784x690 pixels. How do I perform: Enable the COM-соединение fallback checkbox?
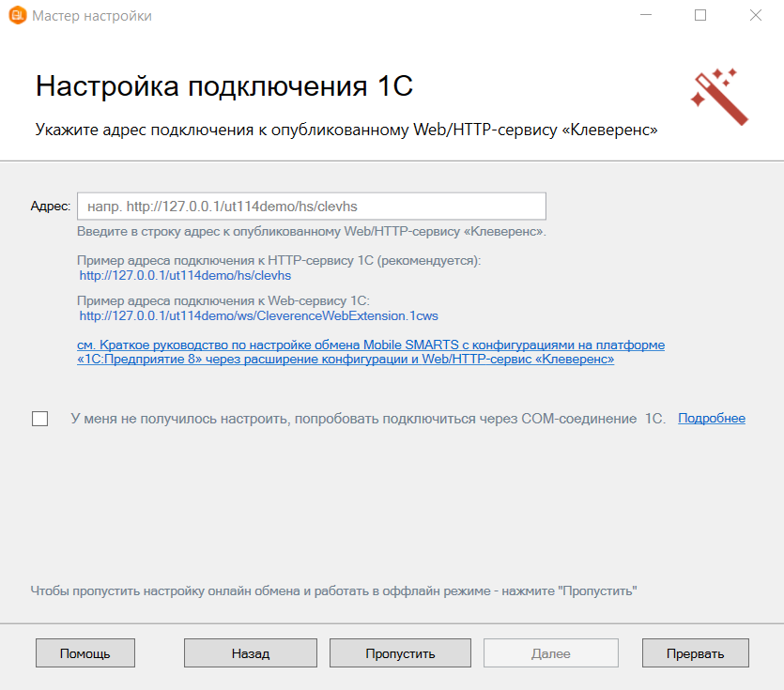[39, 419]
